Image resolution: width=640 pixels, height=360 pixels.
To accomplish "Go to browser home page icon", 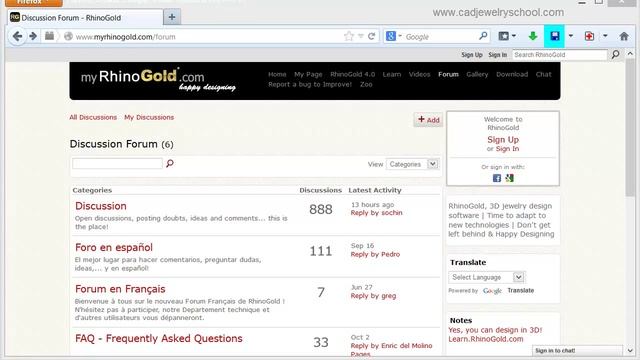I will (624, 36).
